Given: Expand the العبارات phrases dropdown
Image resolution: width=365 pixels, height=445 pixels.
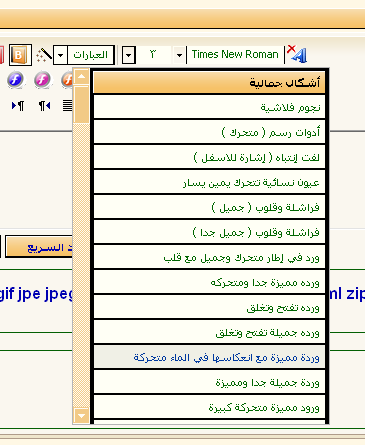Looking at the screenshot, I should coord(60,55).
